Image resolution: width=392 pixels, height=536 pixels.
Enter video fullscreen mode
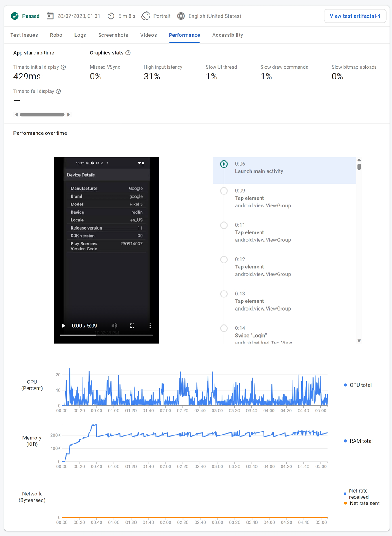tap(132, 326)
